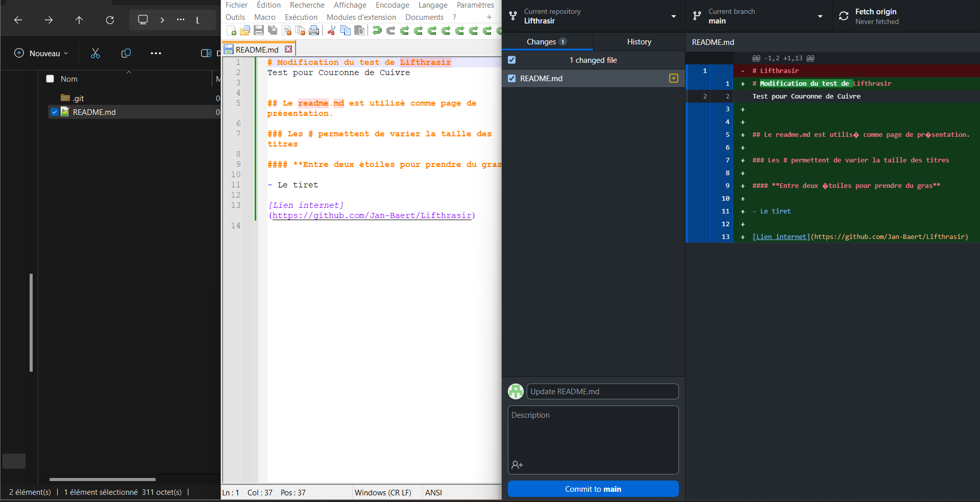
Task: Open the Modules d'extension menu
Action: (361, 17)
